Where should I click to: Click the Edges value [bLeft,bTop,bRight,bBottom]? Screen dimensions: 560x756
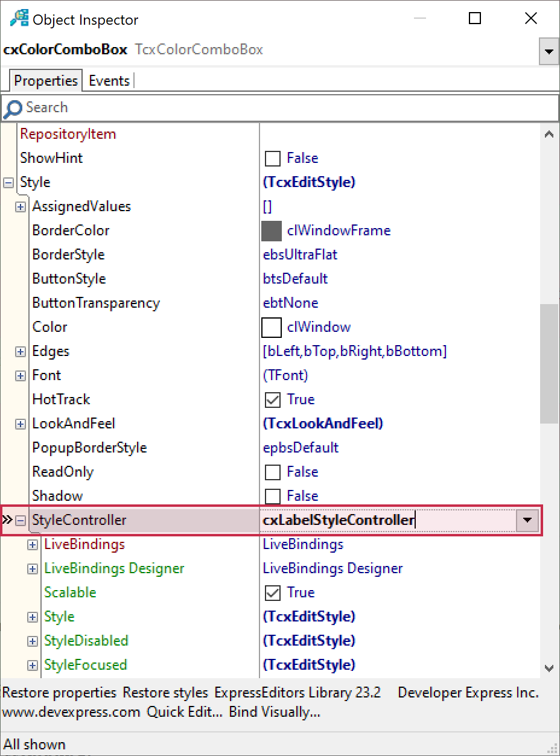355,351
